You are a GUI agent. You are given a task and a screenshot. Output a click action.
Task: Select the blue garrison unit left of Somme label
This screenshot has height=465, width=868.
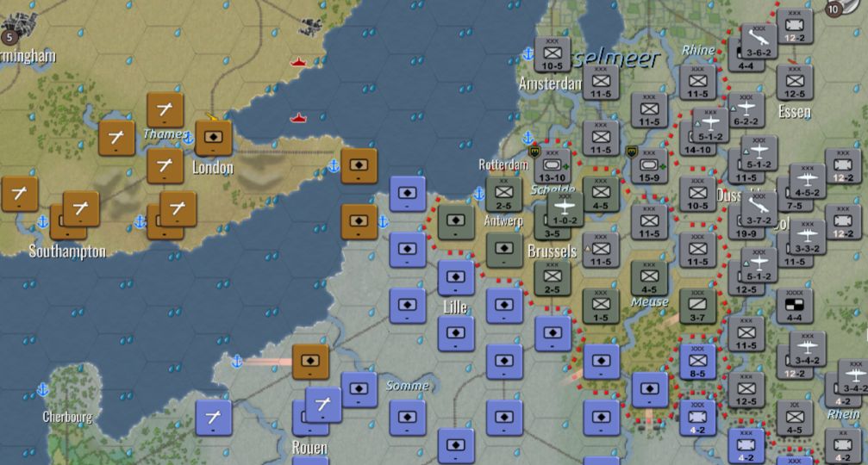(359, 390)
